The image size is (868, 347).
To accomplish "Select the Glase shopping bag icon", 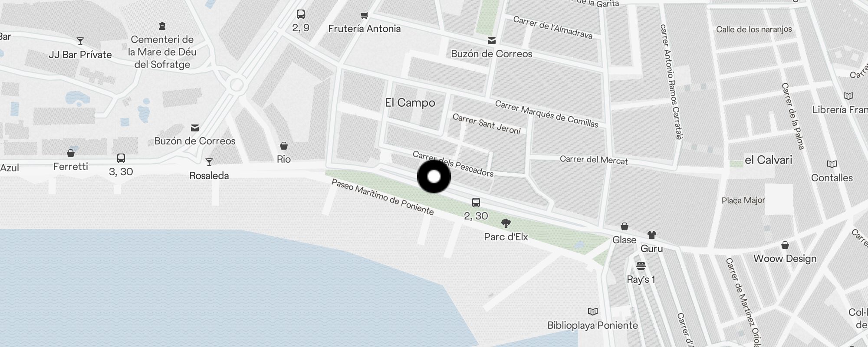I will (625, 226).
